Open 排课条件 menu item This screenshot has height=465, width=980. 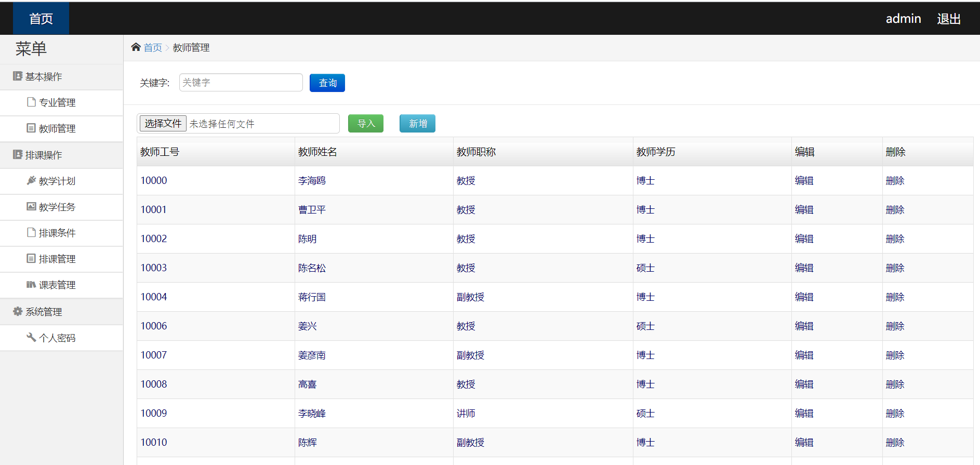point(61,233)
